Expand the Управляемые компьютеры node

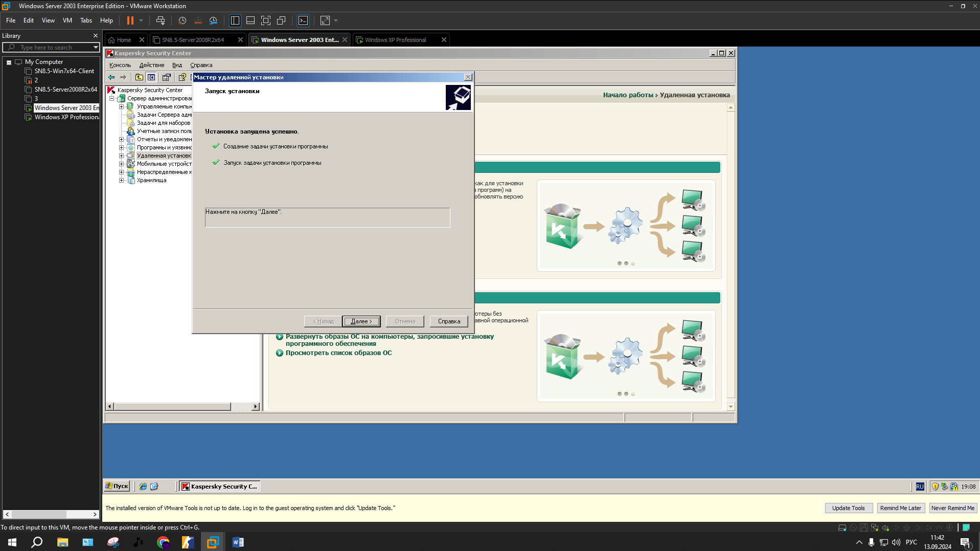pos(121,106)
